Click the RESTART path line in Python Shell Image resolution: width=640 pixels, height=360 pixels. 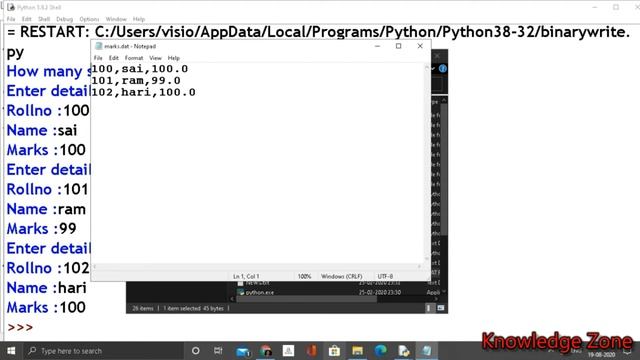point(319,32)
